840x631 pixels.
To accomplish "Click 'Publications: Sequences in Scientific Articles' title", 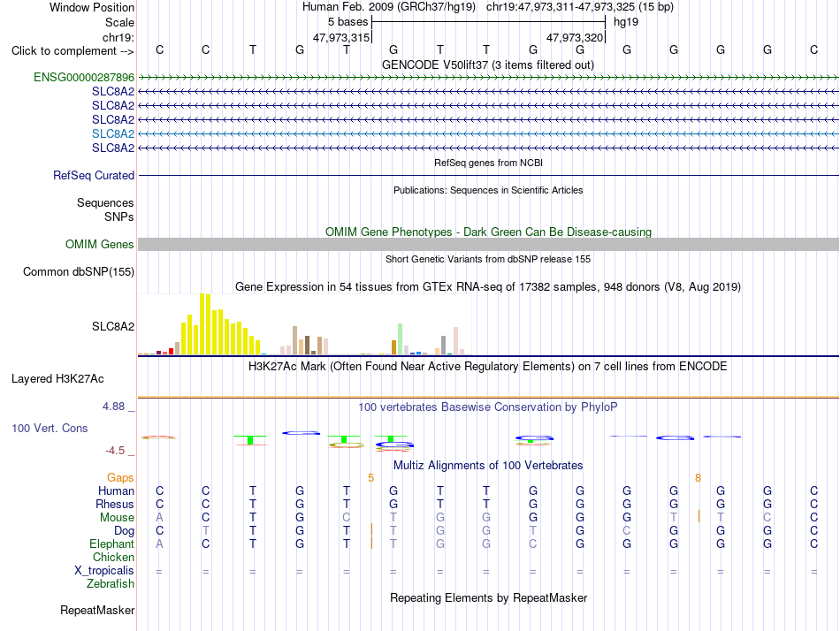I will pyautogui.click(x=488, y=190).
